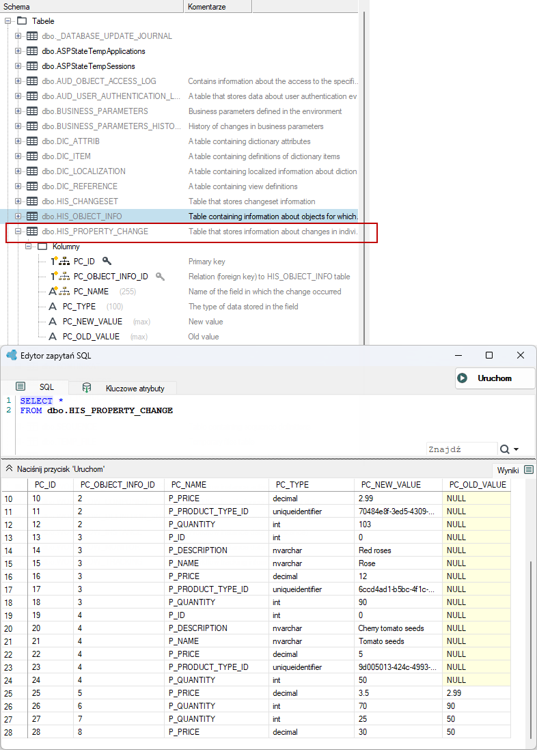
Task: Expand the dbo.DIC_ITEM table node
Action: pyautogui.click(x=18, y=156)
